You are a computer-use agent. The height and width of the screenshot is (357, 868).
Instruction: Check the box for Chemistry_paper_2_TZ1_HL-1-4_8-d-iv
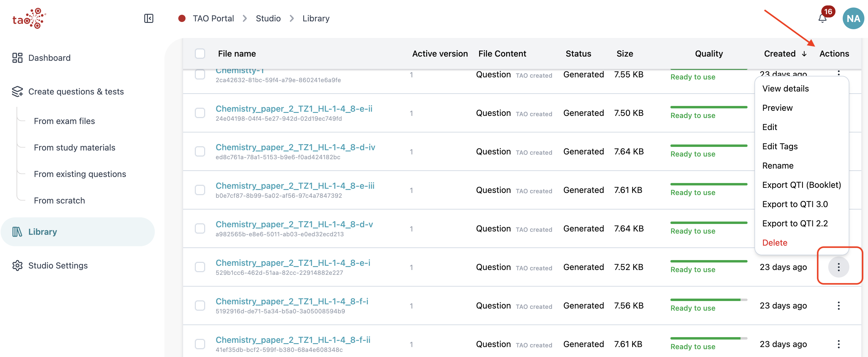tap(200, 151)
